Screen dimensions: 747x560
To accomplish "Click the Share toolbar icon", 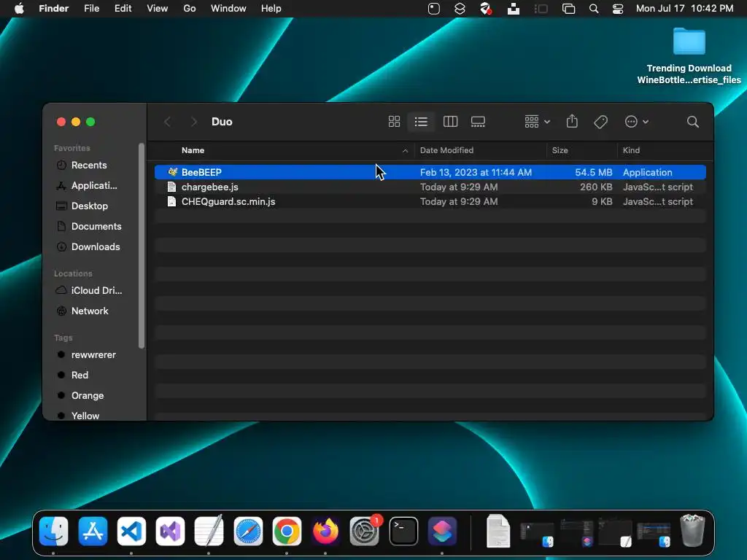I will tap(572, 122).
